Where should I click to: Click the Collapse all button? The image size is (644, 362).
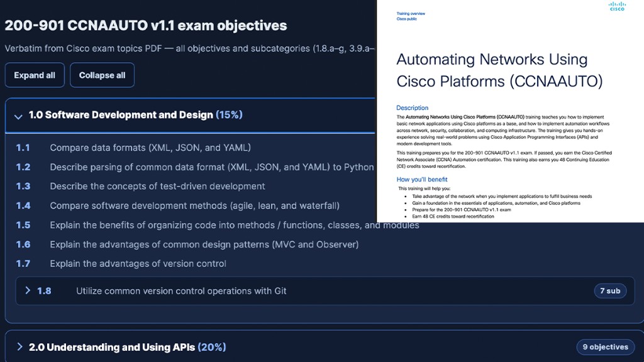click(x=102, y=75)
